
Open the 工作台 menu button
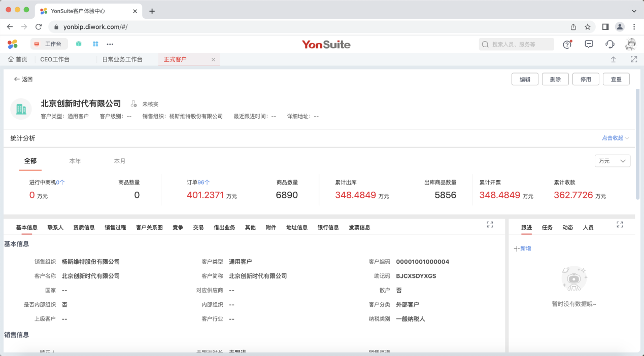click(x=49, y=44)
